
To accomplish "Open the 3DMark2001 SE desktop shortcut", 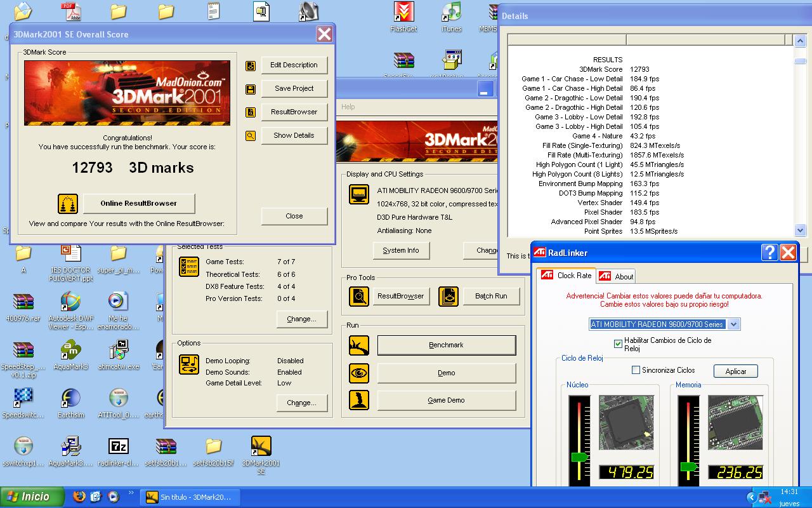I will pos(261,455).
